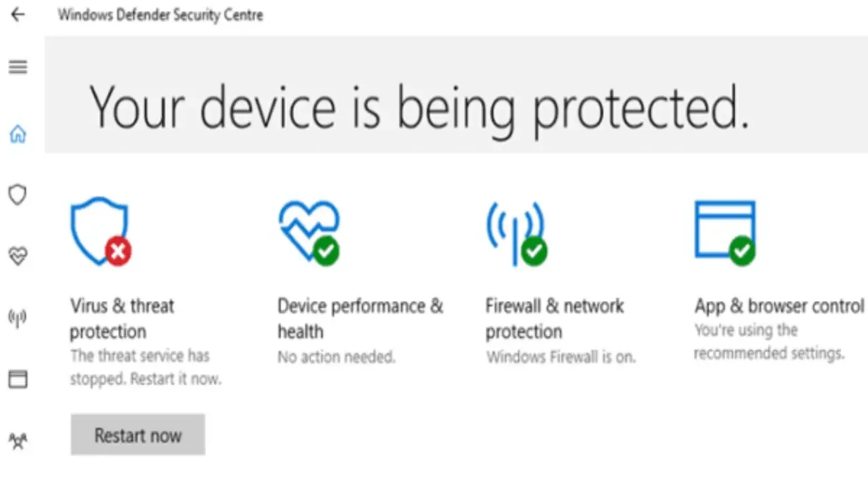
Task: Open the hamburger navigation menu
Action: 18,67
